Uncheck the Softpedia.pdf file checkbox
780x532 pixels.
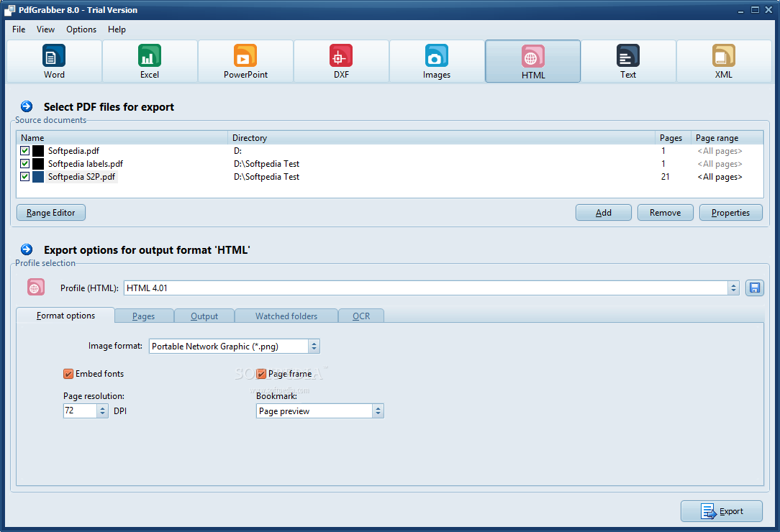point(25,150)
